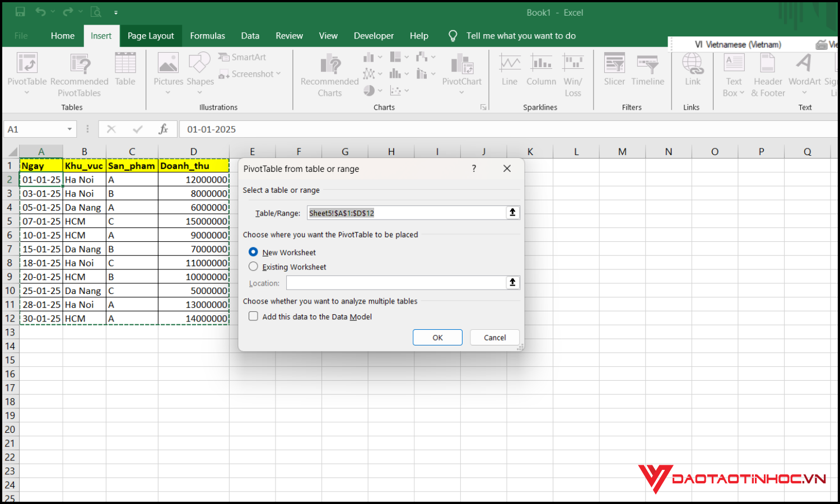
Task: Insert a PivotTable
Action: (27, 74)
